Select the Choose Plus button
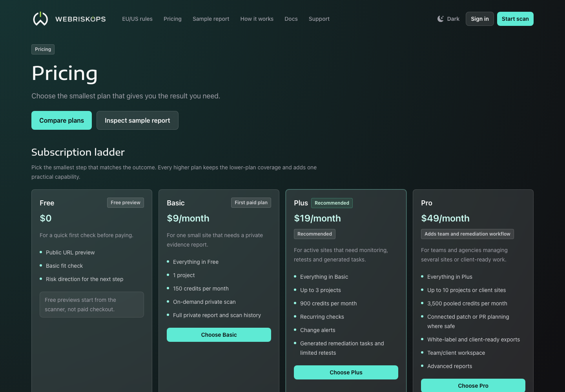 [x=346, y=372]
